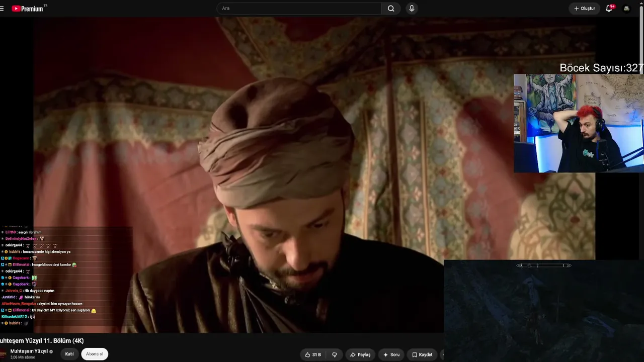Click the Jahrein_G chat message
The width and height of the screenshot is (644, 362).
[x=30, y=291]
